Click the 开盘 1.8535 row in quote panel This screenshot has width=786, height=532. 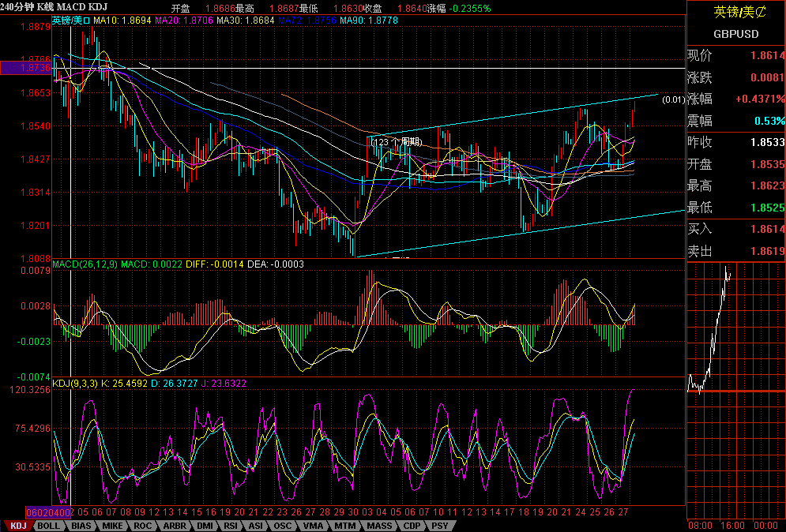(736, 164)
